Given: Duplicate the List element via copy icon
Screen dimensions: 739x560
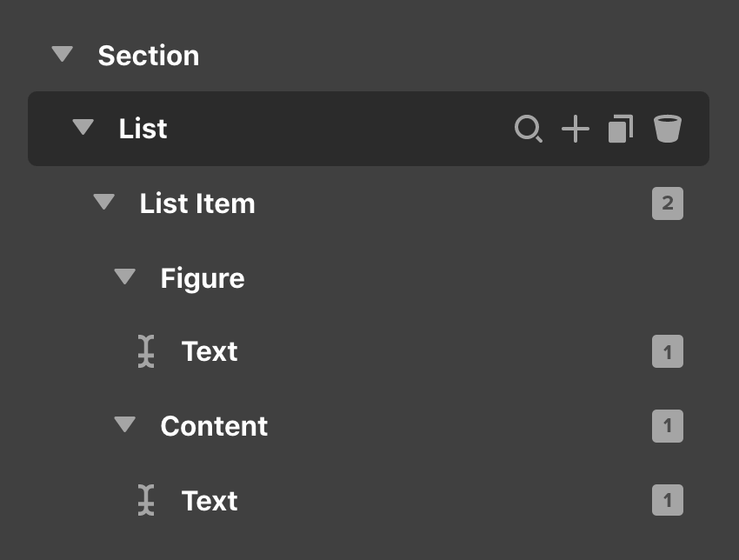Looking at the screenshot, I should (621, 128).
